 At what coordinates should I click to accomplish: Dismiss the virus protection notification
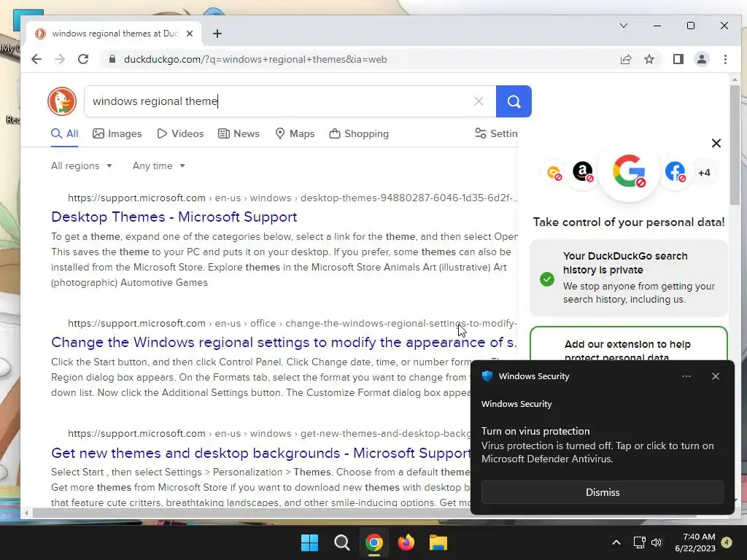[602, 492]
